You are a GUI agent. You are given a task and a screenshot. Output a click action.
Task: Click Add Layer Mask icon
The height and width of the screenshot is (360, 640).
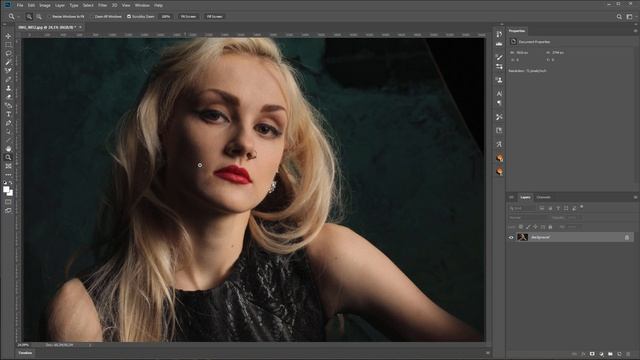[592, 354]
